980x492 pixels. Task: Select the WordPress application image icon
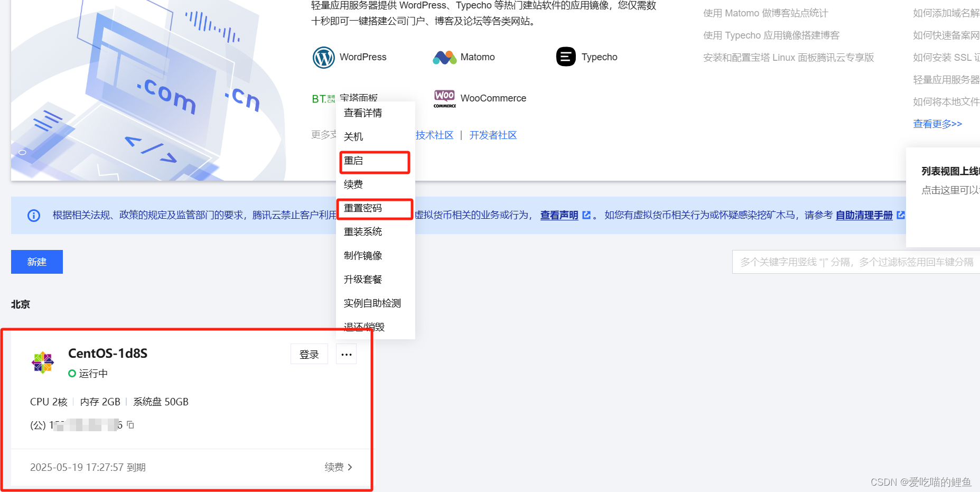(x=324, y=57)
